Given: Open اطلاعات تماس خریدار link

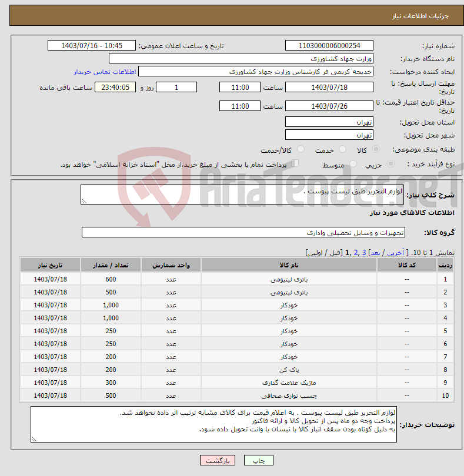Looking at the screenshot, I should coord(105,72).
